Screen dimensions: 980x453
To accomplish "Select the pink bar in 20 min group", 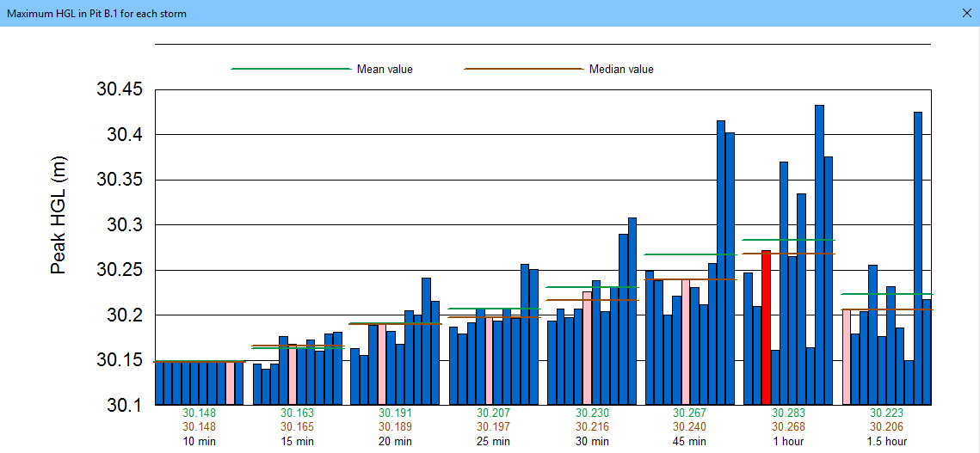I will tap(382, 364).
